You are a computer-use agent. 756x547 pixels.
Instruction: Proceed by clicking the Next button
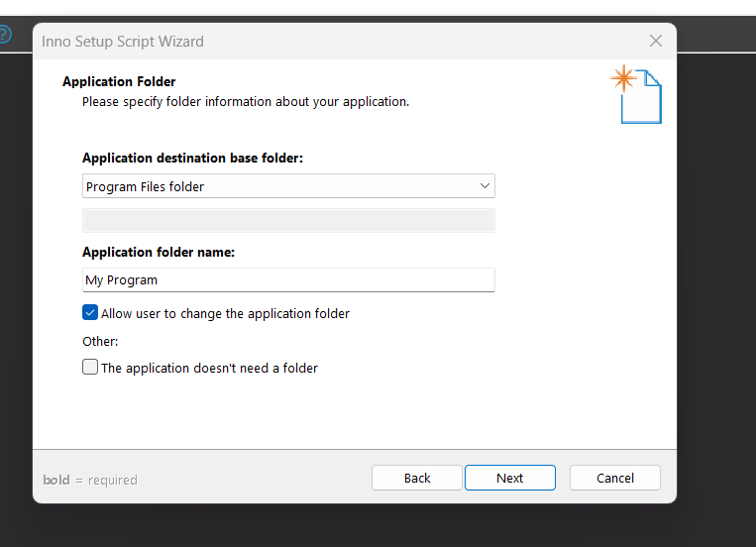tap(510, 478)
